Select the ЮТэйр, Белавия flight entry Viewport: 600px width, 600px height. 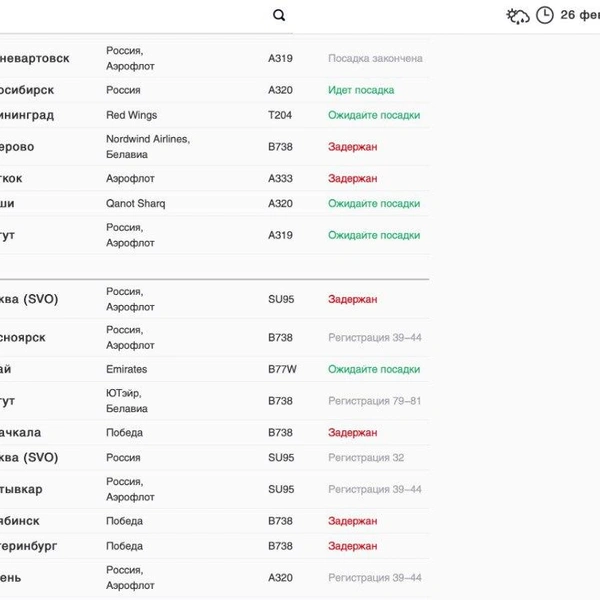click(127, 401)
